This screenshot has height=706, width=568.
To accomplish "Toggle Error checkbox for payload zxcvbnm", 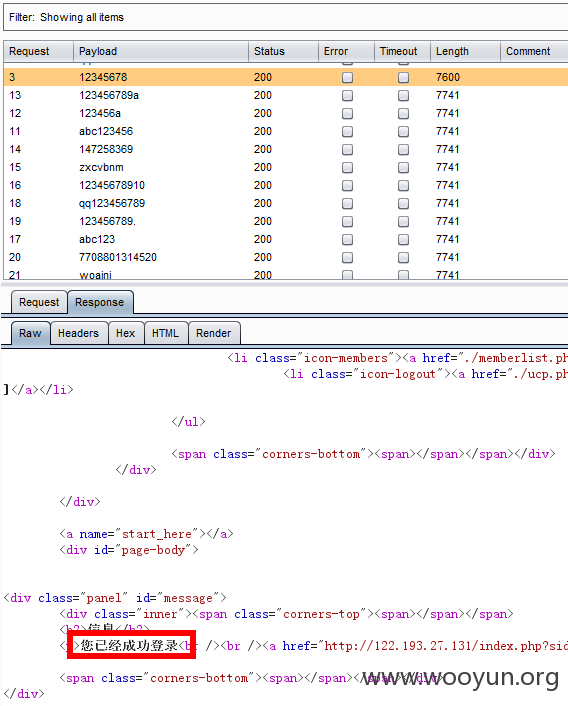I will (347, 167).
